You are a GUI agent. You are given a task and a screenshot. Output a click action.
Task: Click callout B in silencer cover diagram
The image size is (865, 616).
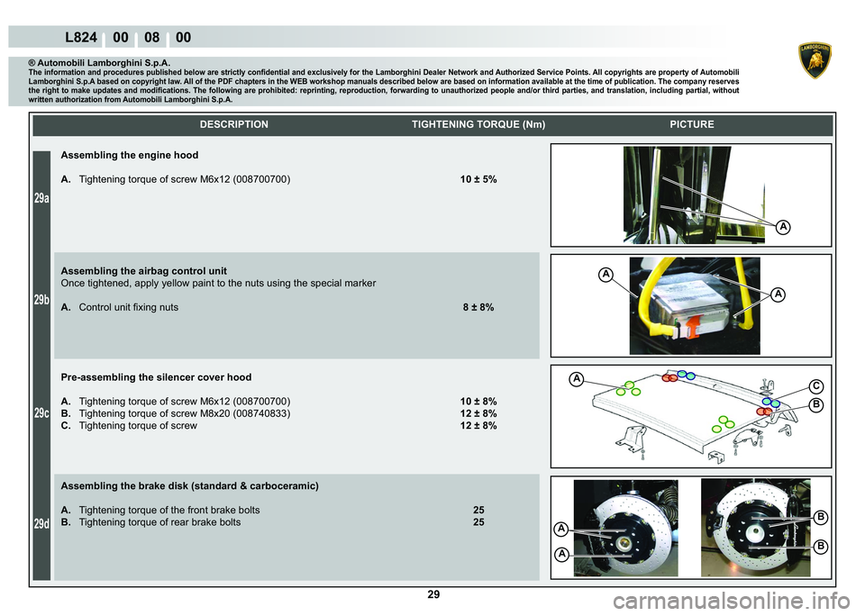tap(816, 405)
